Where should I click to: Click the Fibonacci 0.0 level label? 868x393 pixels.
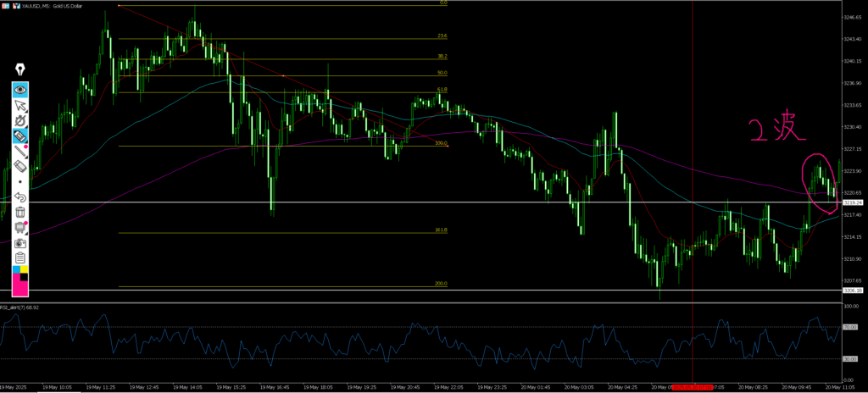(442, 3)
